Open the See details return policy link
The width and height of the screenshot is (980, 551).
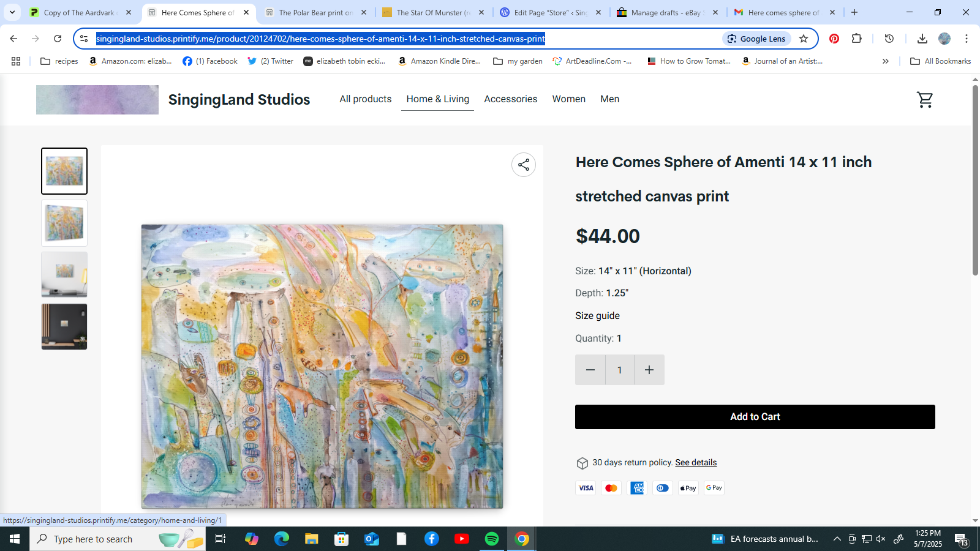(696, 462)
